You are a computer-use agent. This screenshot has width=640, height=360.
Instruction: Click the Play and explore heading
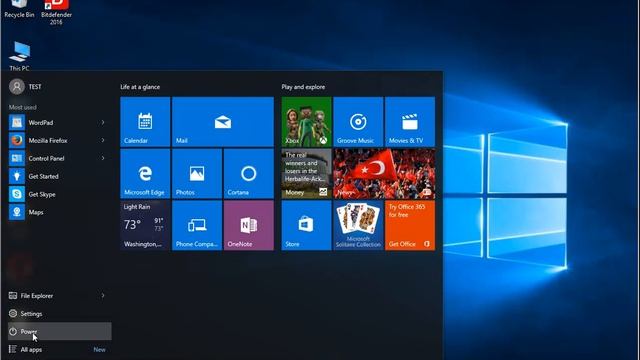[303, 87]
